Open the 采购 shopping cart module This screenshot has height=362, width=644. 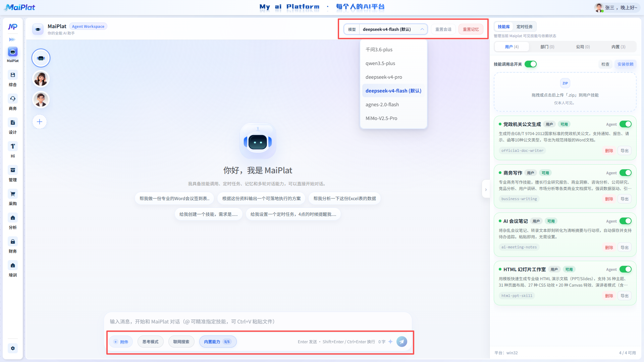click(x=13, y=198)
